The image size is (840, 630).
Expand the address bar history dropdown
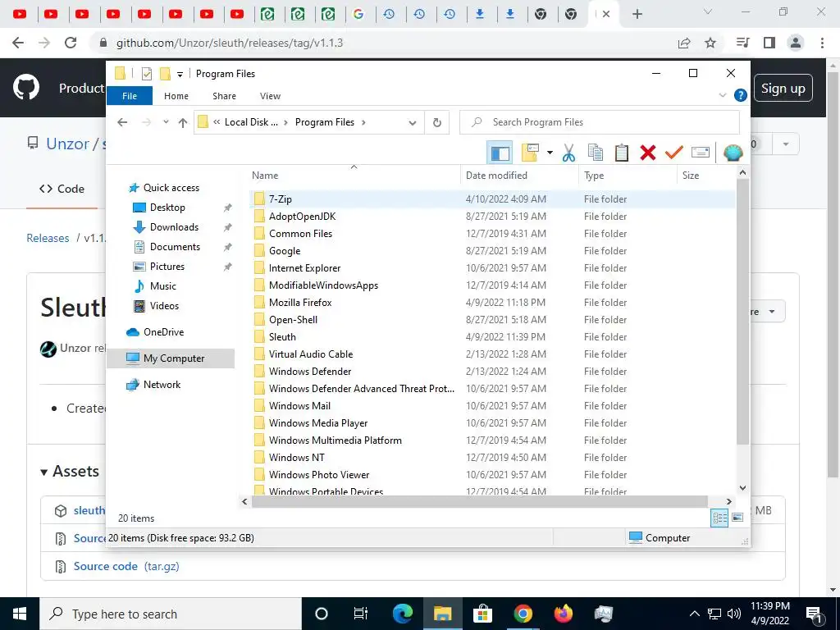point(413,123)
